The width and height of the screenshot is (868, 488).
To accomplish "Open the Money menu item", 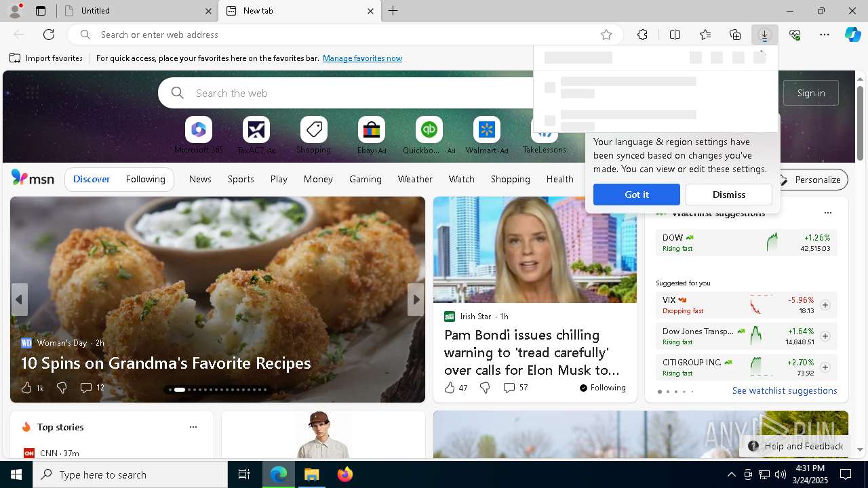I will [x=318, y=179].
